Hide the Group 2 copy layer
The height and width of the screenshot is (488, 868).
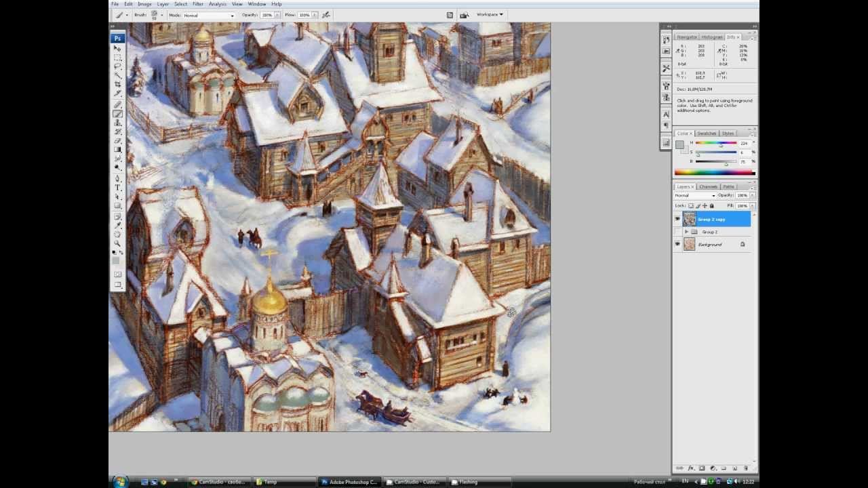click(677, 219)
